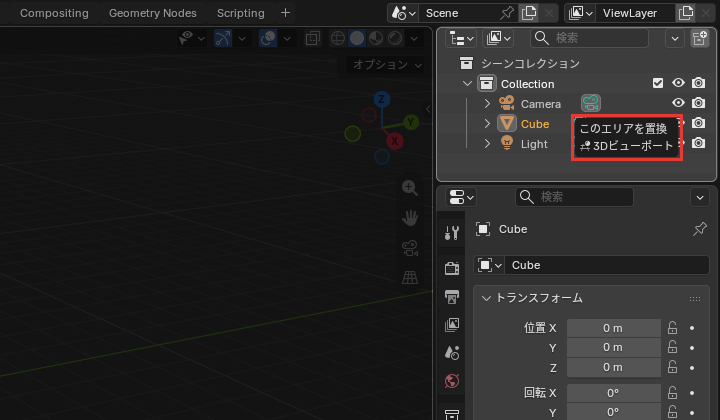Image resolution: width=720 pixels, height=420 pixels.
Task: Open the World properties tab with globe icon
Action: click(452, 381)
